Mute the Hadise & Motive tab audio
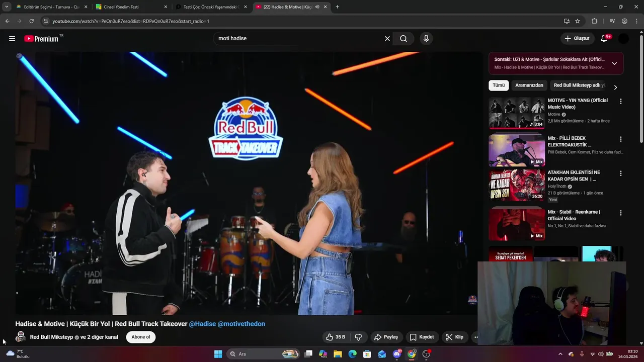644x362 pixels. (x=317, y=7)
